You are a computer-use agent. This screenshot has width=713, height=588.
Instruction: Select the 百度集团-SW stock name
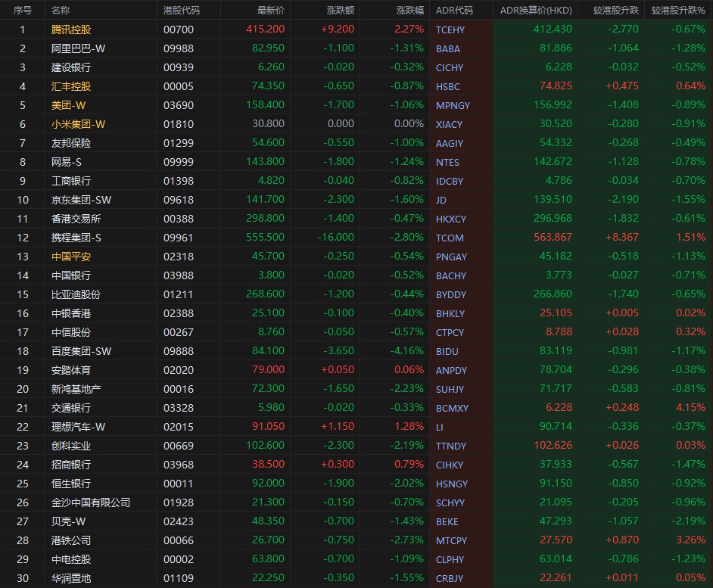pyautogui.click(x=81, y=351)
